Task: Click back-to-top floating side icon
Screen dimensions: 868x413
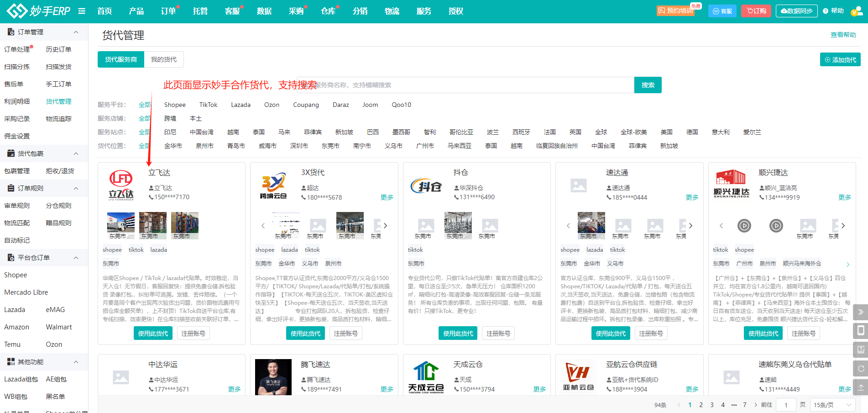Action: (861, 387)
